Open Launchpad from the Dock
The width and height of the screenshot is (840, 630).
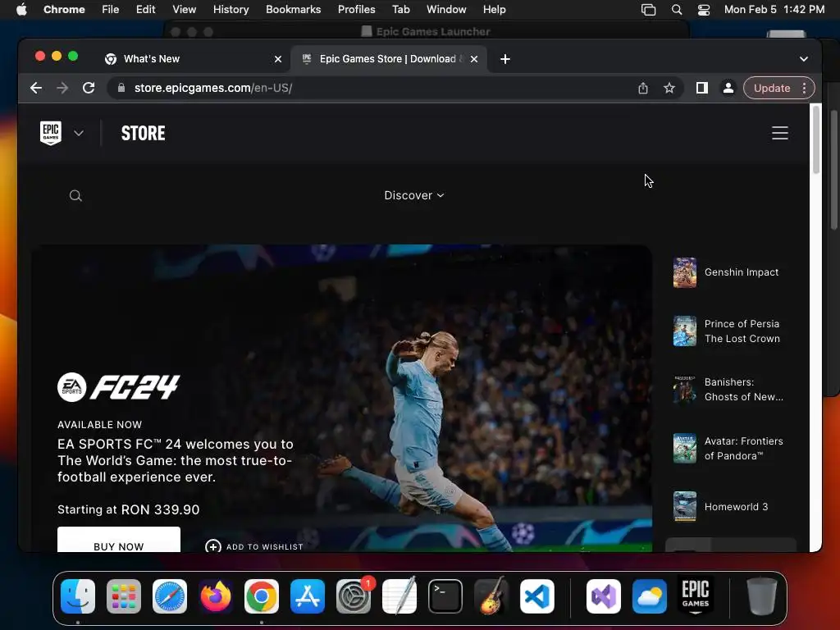[124, 596]
